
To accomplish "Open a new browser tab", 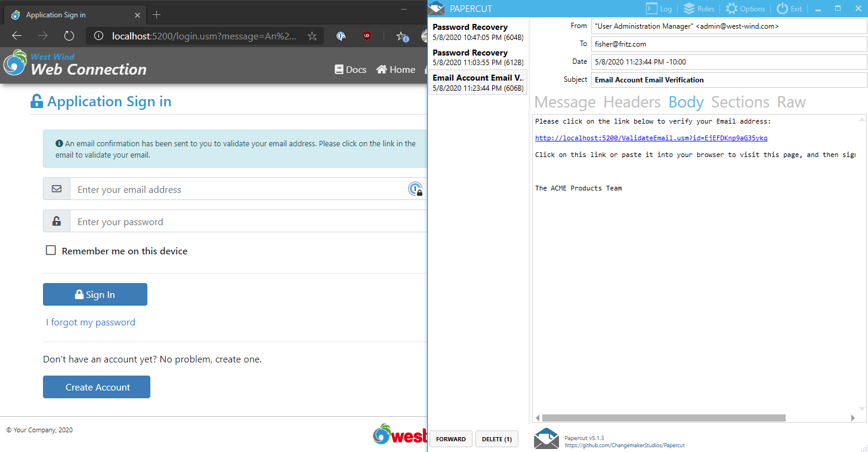I will (157, 14).
